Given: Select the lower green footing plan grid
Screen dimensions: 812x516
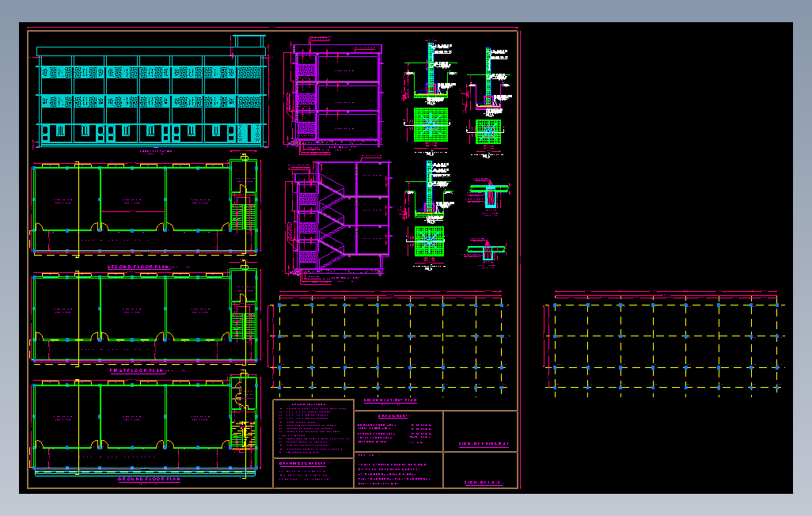Looking at the screenshot, I should [429, 241].
